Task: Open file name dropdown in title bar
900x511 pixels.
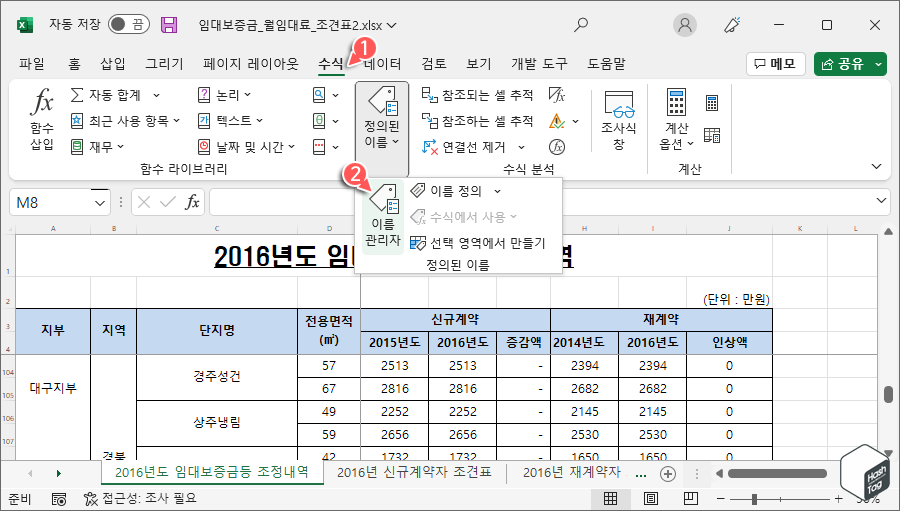Action: (392, 25)
